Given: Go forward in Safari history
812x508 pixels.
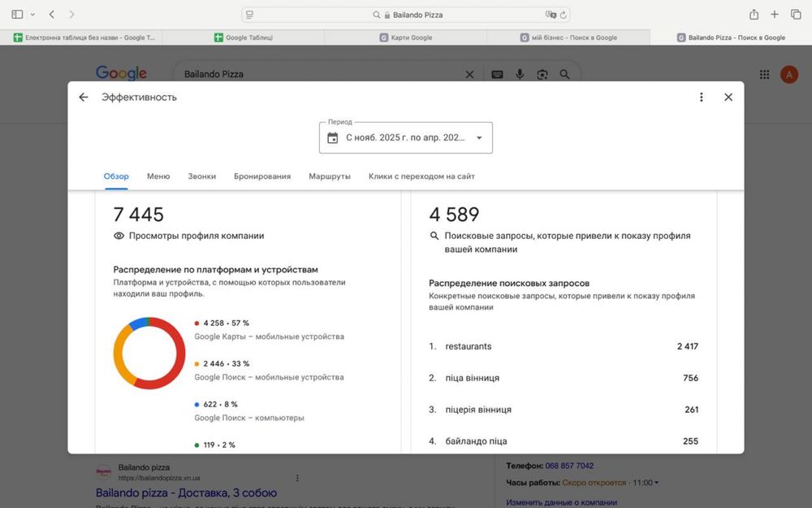Looking at the screenshot, I should pos(71,15).
